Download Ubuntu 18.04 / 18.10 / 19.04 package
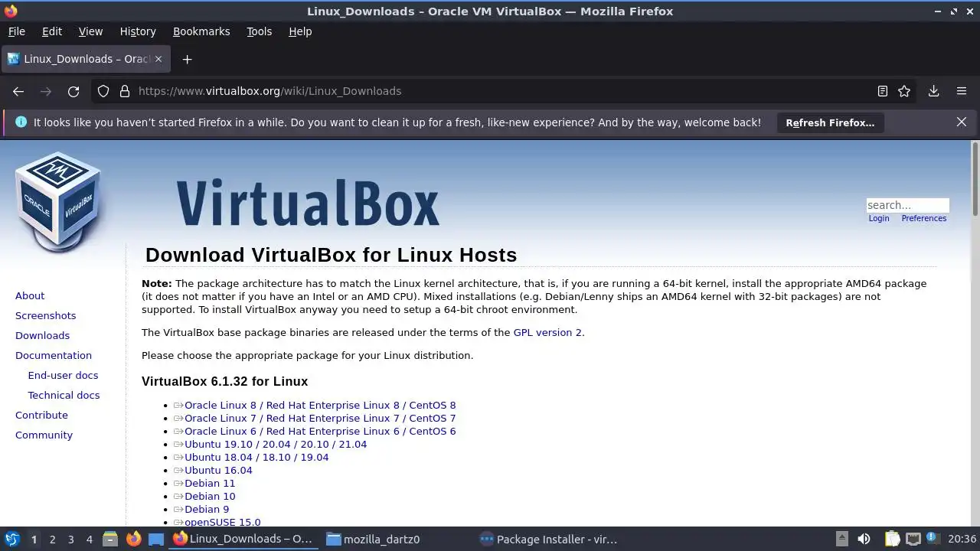 pos(256,457)
